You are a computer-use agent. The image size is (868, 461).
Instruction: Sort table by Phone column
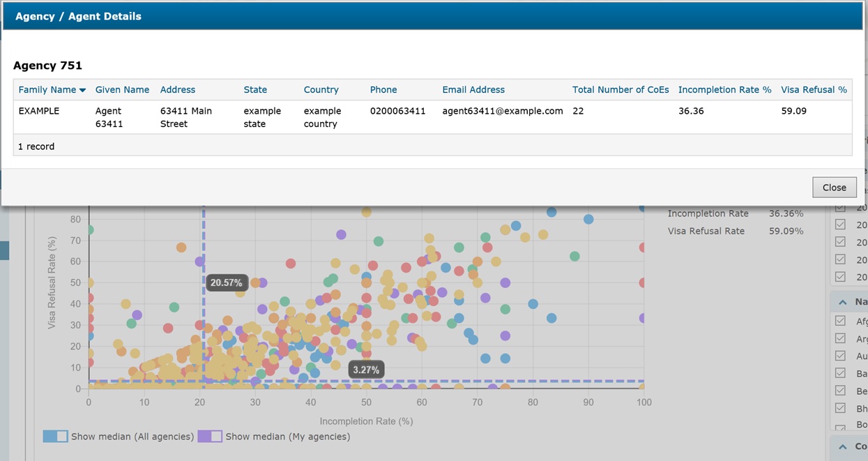(383, 89)
